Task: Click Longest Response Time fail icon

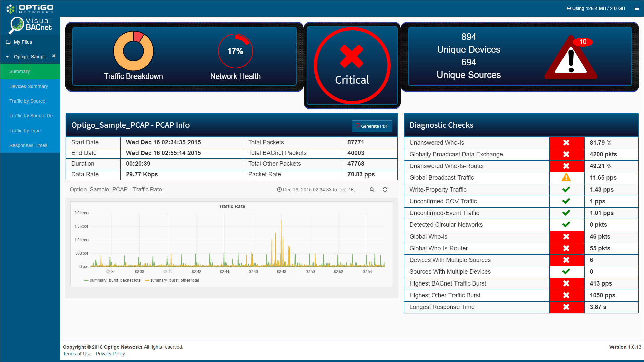Action: (x=566, y=307)
